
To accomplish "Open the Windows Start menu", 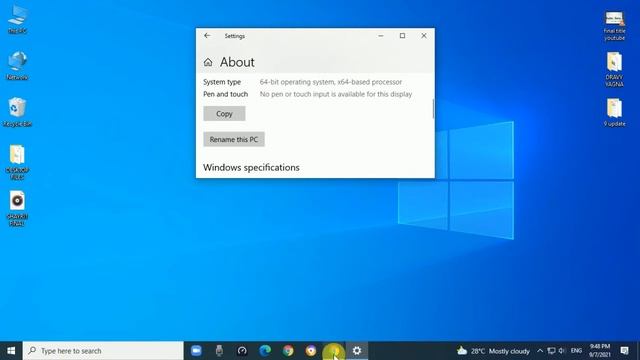I will click(11, 351).
